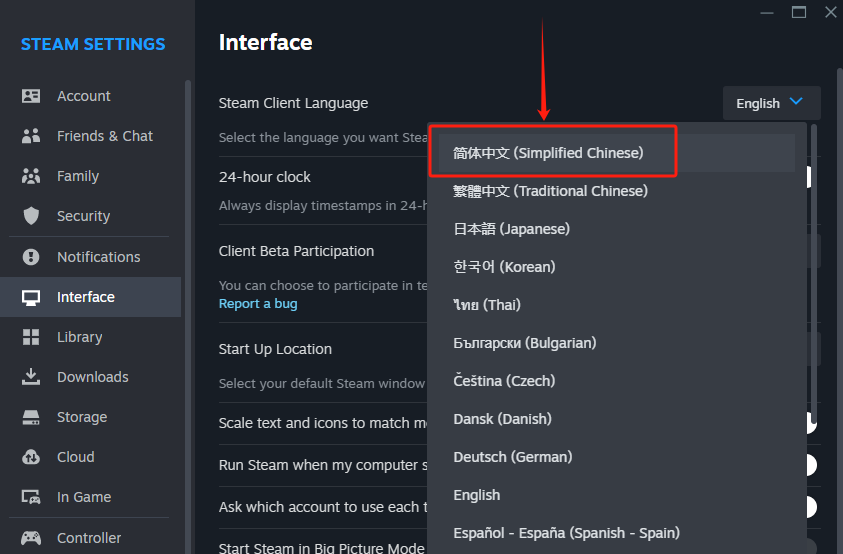Click the Security shield icon
This screenshot has width=843, height=554.
click(31, 216)
